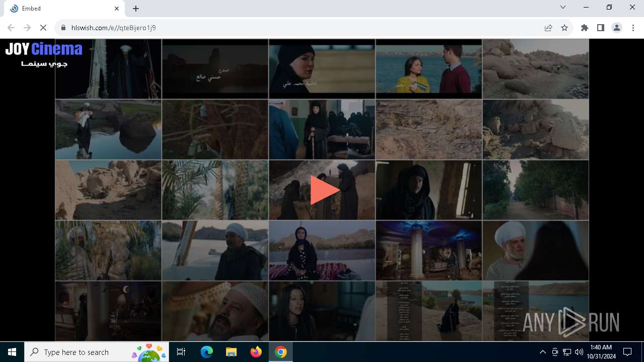Screen dimensions: 644x362
Task: Click thumbnail of man in white cap lying down
Action: point(215,311)
